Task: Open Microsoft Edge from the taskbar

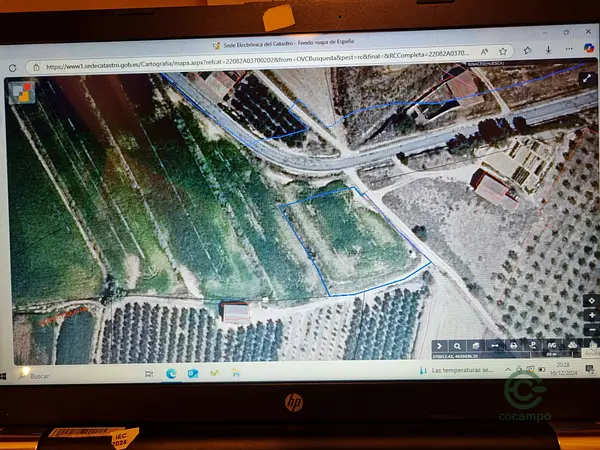Action: tap(171, 373)
